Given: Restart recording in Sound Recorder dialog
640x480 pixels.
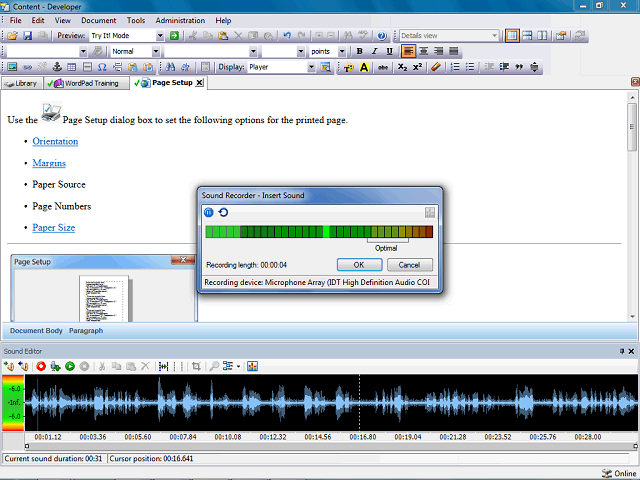Looking at the screenshot, I should pyautogui.click(x=223, y=213).
